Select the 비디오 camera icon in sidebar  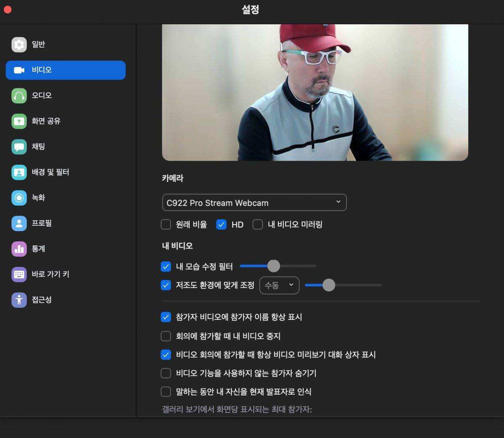19,70
